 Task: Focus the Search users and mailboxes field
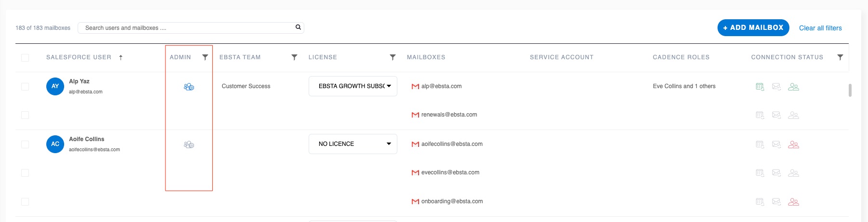pos(188,28)
